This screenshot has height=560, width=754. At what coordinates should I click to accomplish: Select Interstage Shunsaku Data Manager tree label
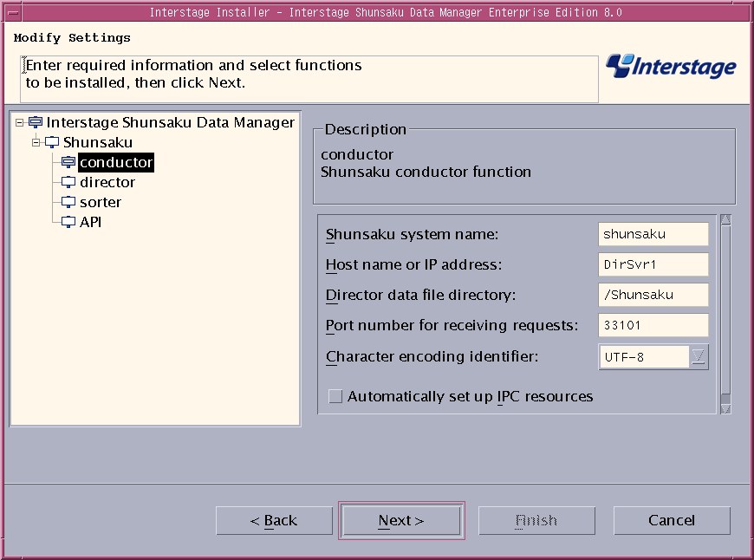click(170, 122)
